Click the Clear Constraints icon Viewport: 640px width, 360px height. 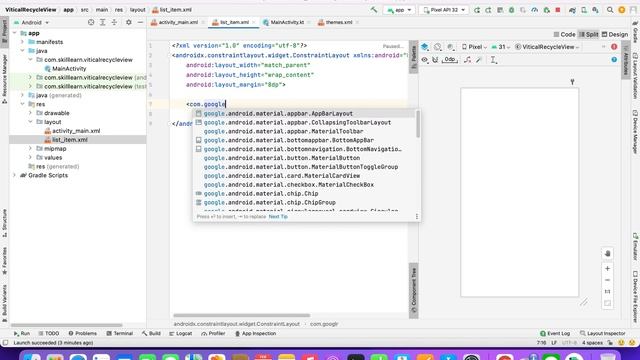tap(467, 60)
